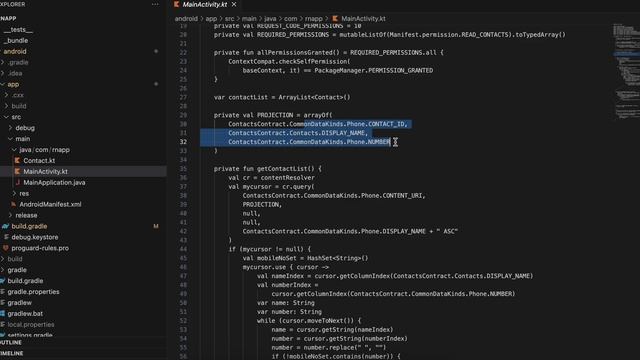Select root-level build.gradle file
The height and width of the screenshot is (360, 640).
point(25,281)
